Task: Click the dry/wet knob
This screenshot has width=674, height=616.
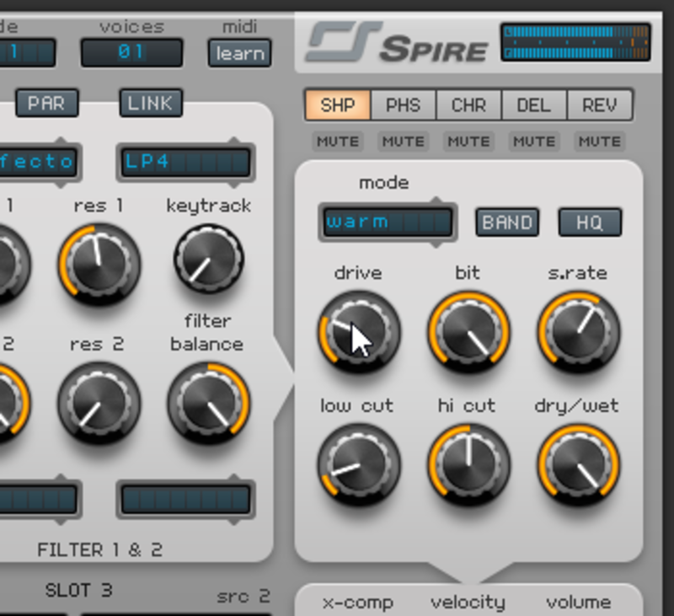Action: click(x=579, y=464)
